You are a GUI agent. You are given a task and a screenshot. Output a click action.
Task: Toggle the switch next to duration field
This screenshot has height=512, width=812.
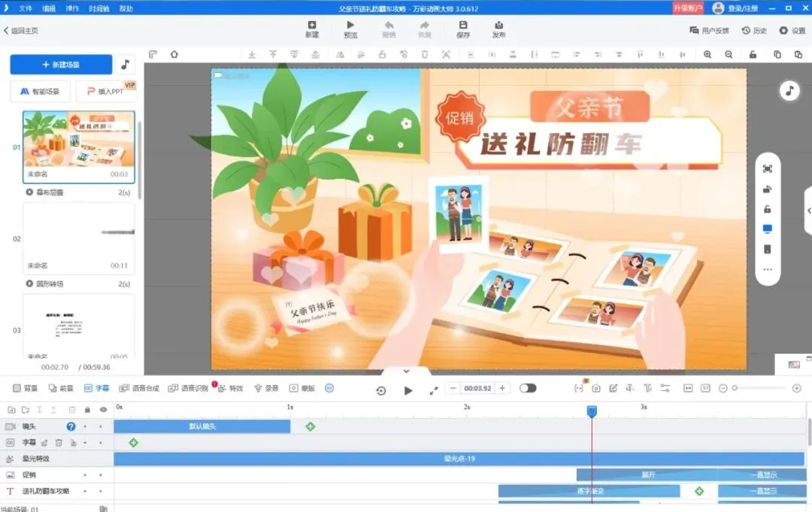528,388
